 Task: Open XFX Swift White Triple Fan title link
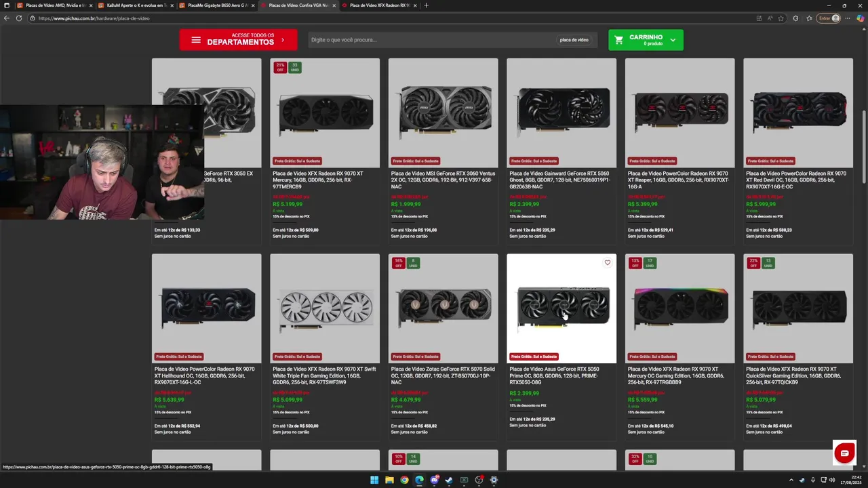pos(324,375)
